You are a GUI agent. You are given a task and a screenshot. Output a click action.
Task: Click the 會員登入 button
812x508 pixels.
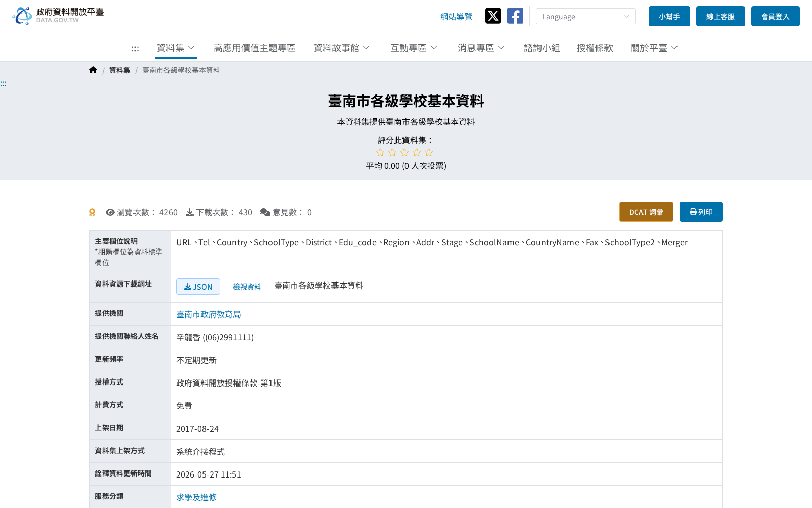click(x=775, y=16)
